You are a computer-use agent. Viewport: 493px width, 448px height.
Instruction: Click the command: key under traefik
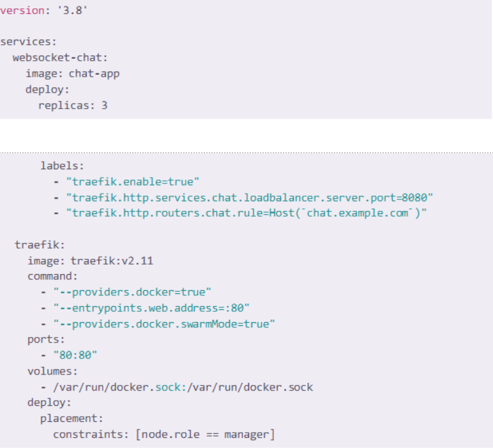coord(52,276)
